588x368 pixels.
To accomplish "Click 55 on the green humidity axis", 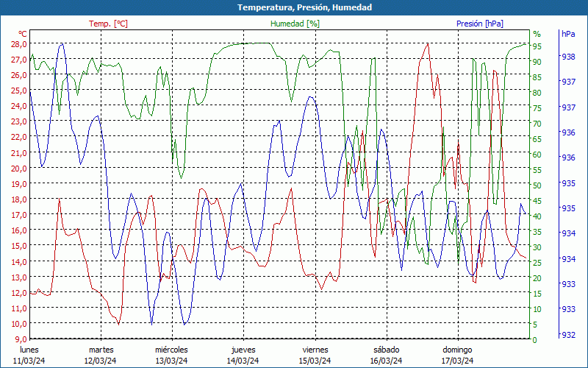I will [537, 170].
